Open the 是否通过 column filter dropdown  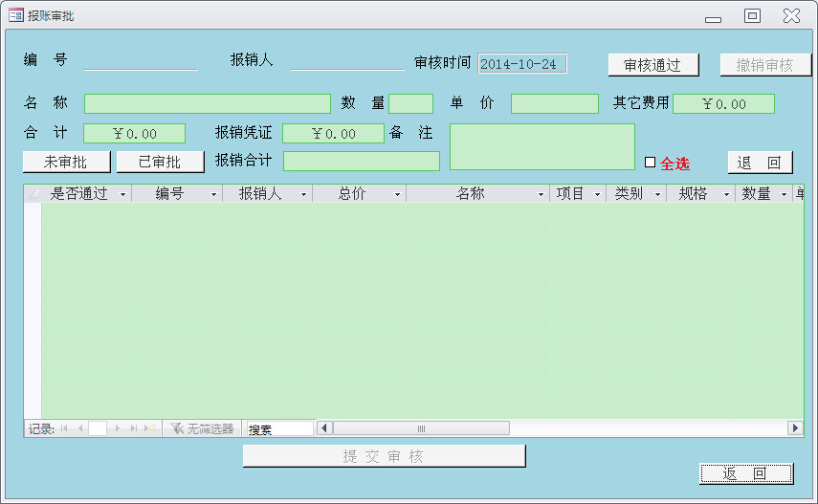tap(122, 194)
